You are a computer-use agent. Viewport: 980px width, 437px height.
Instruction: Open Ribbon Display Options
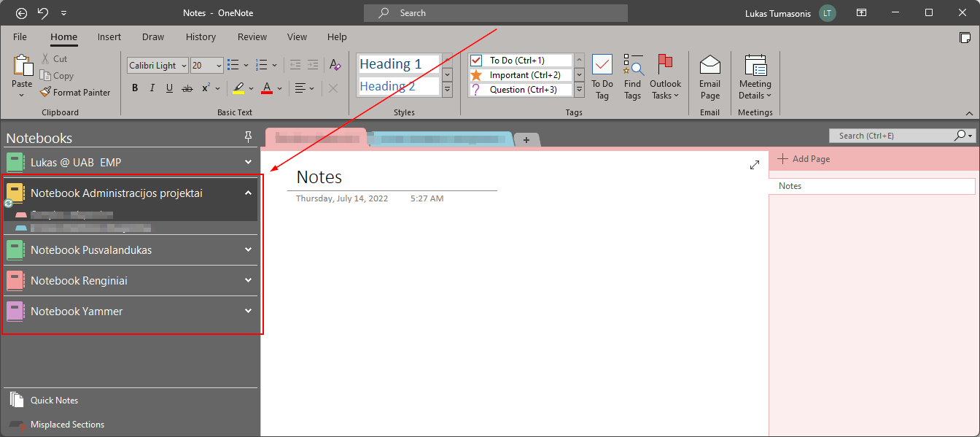pos(862,13)
